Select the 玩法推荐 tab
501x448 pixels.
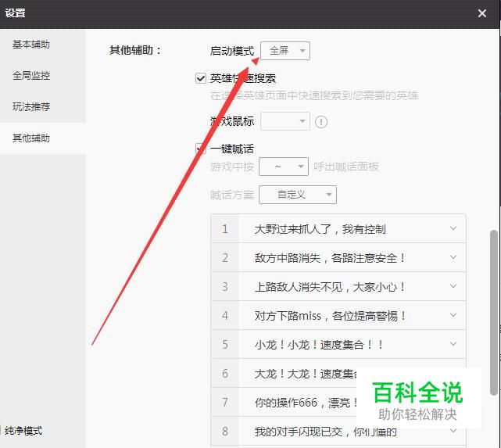(x=31, y=107)
